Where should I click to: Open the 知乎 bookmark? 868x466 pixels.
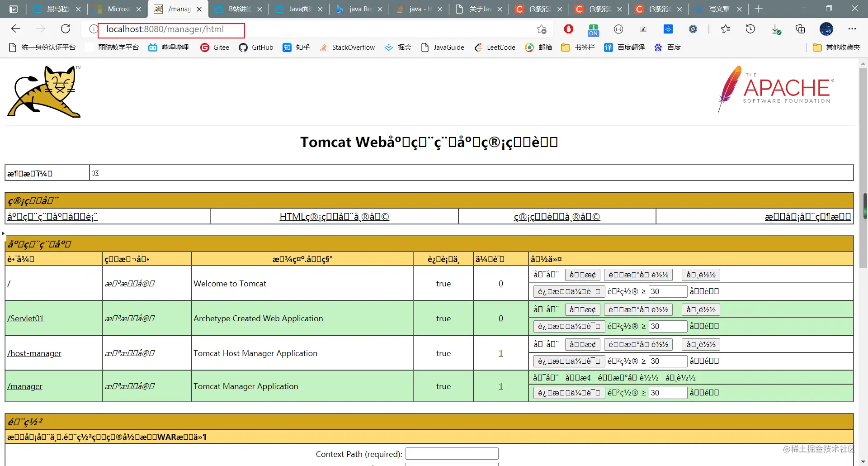296,48
